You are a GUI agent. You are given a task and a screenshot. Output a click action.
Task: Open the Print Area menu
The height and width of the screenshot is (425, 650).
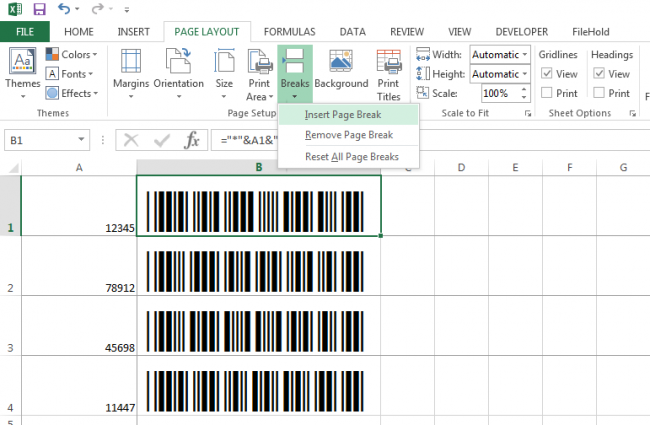coord(260,75)
